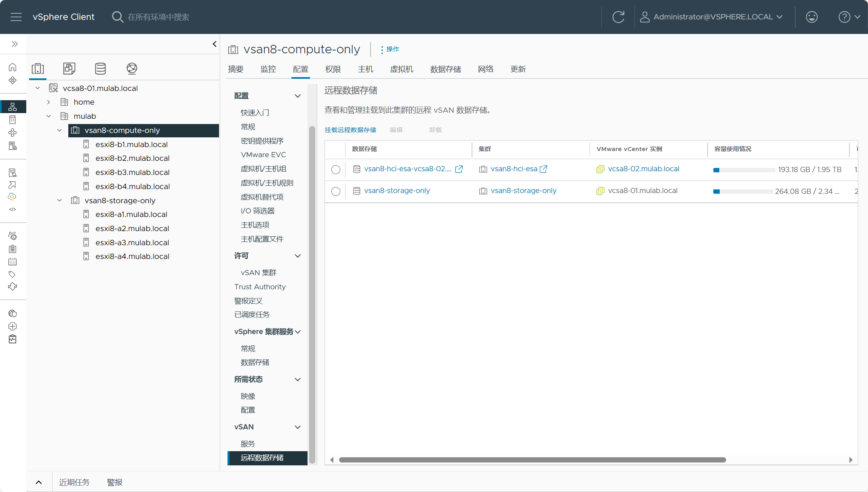Collapse the inventory tree pane
The image size is (868, 492).
(x=215, y=44)
